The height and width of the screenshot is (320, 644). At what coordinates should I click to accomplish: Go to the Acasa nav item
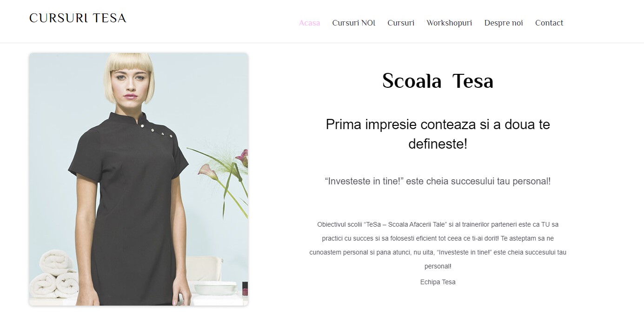pyautogui.click(x=309, y=23)
